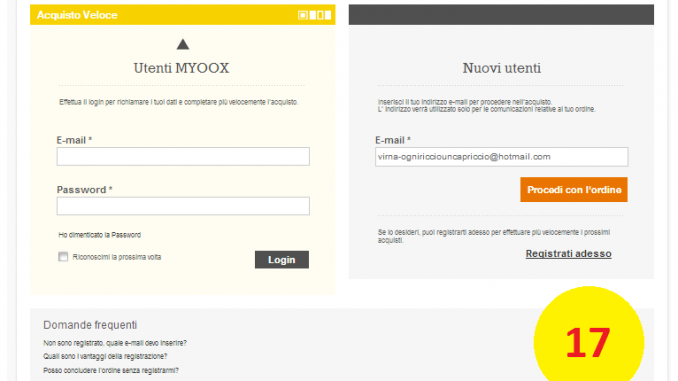
Task: Focus the Password input field
Action: point(183,206)
